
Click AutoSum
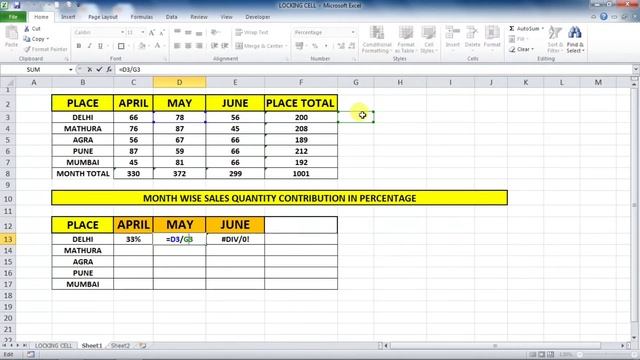coord(524,29)
